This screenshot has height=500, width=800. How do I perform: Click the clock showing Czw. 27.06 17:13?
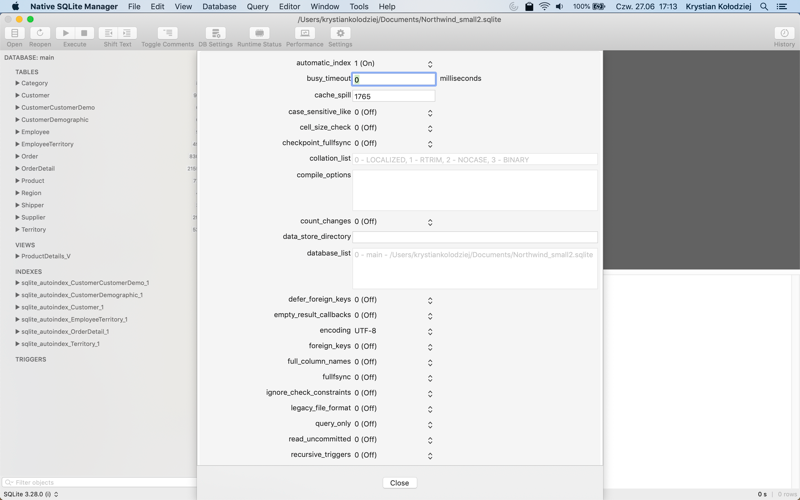[646, 6]
